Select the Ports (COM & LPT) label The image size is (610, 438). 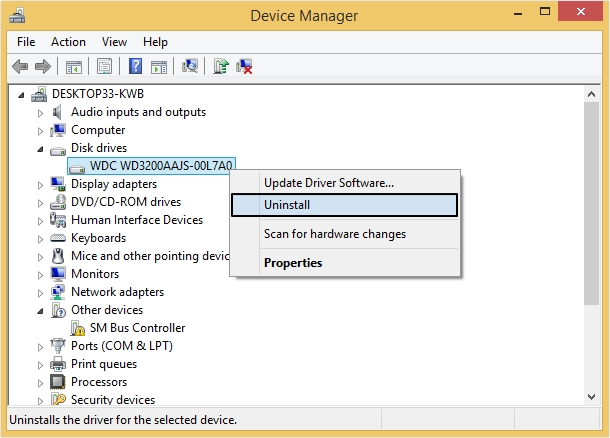point(122,346)
